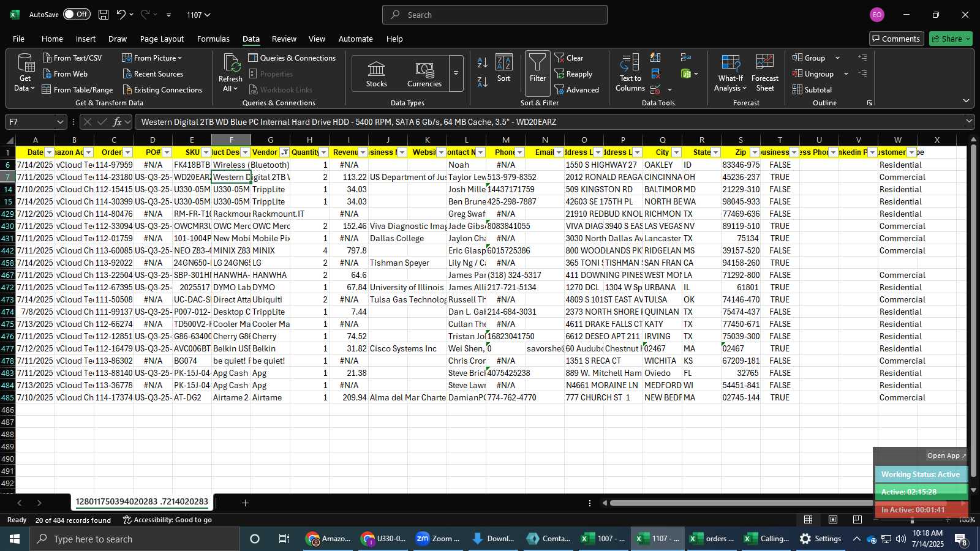Choose the Currencies data type

click(424, 73)
